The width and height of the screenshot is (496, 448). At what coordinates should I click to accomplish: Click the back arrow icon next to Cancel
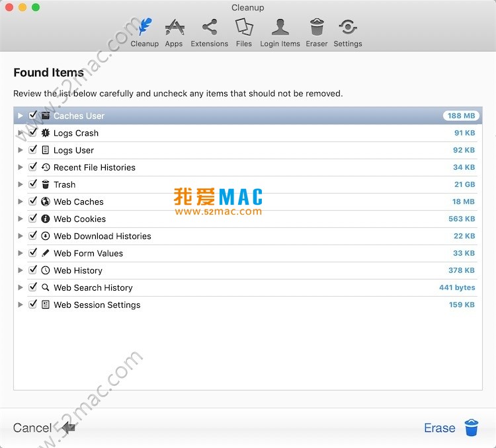coord(68,428)
